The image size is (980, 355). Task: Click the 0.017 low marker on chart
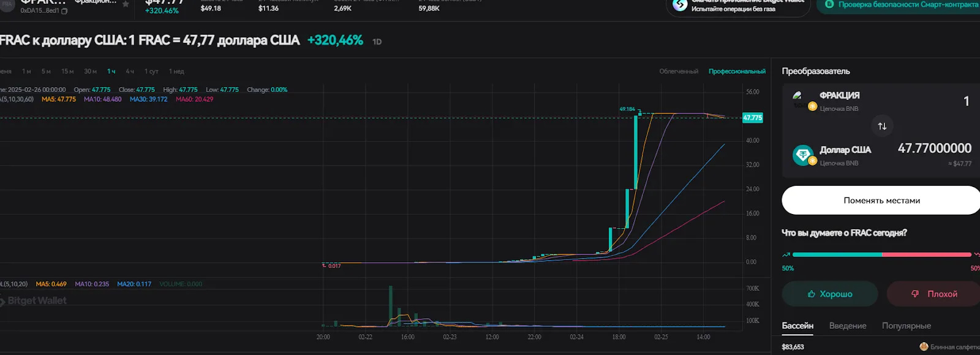334,266
